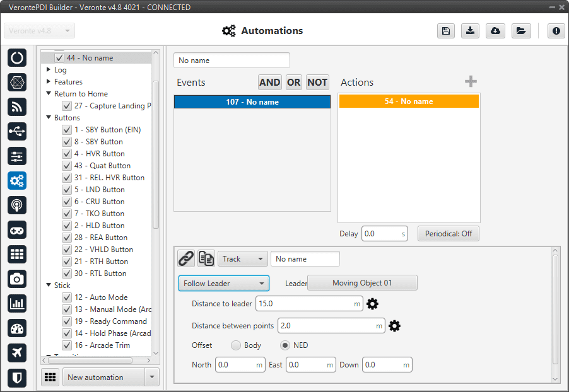Open the USB connections sidebar icon
This screenshot has height=392, width=569.
pyautogui.click(x=17, y=132)
